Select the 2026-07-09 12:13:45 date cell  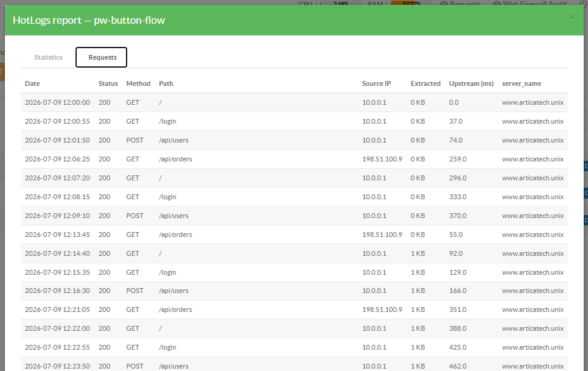(x=57, y=235)
